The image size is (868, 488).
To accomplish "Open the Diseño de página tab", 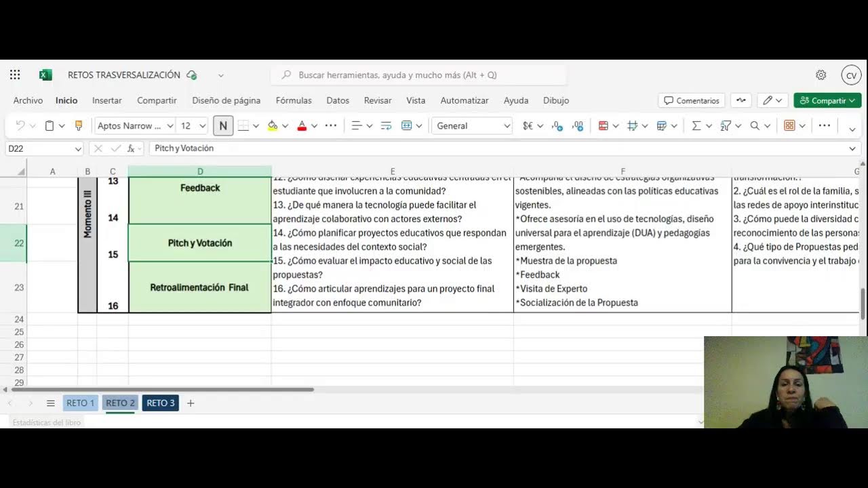I will pos(226,100).
